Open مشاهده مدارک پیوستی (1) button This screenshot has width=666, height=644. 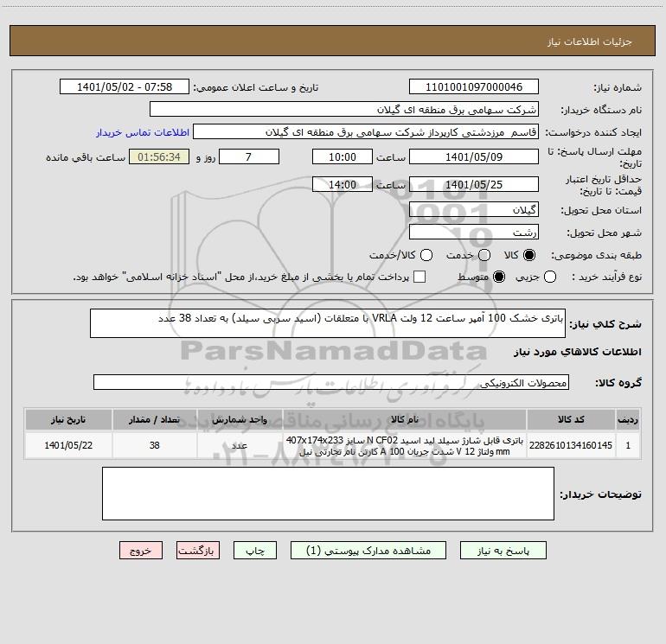[368, 550]
